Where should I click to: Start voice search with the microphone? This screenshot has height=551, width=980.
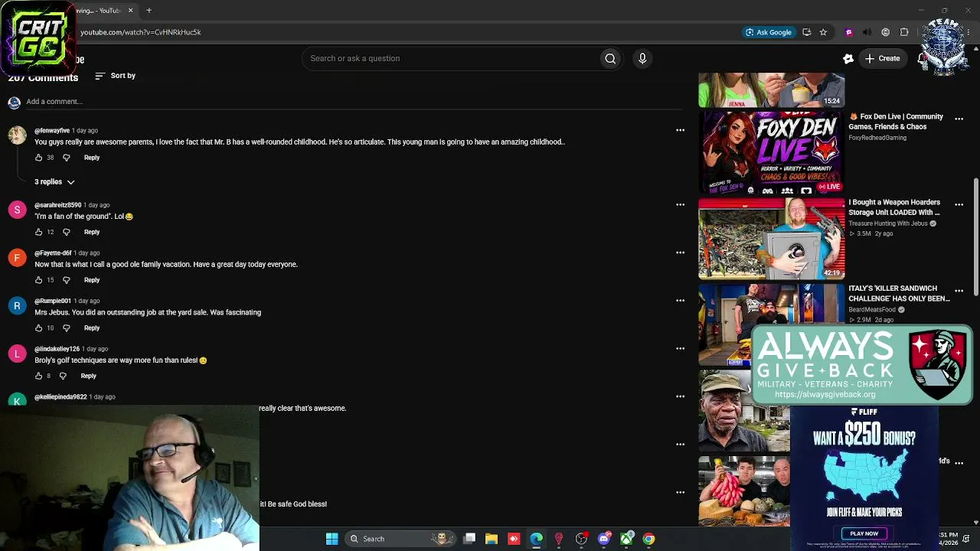[x=642, y=58]
